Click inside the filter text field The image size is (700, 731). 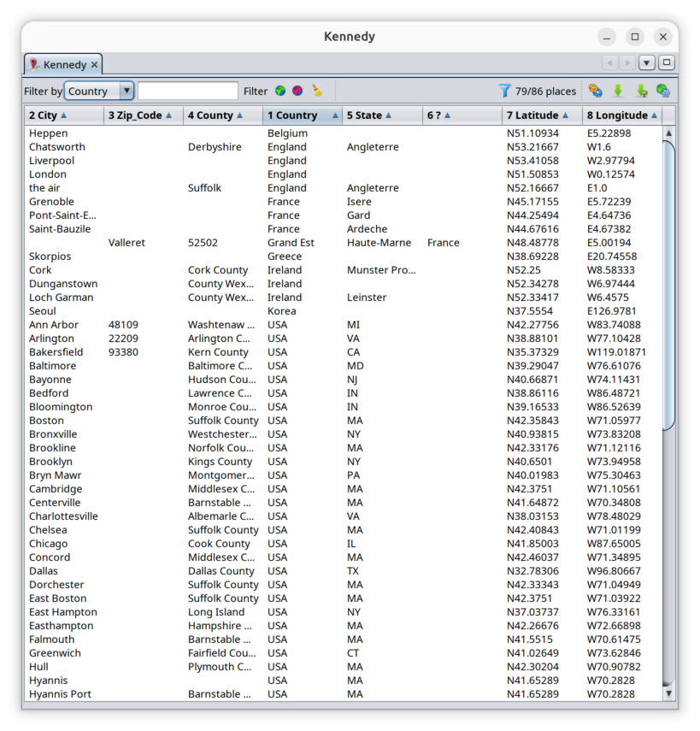tap(190, 90)
